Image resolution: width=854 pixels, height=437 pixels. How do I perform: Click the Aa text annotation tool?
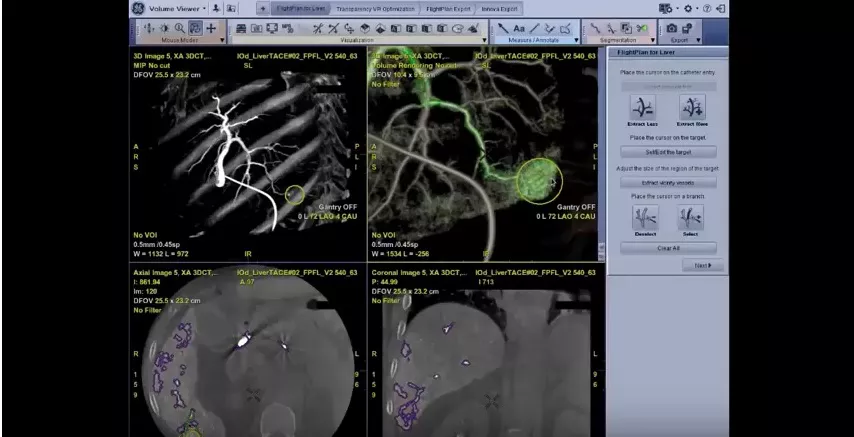point(519,28)
